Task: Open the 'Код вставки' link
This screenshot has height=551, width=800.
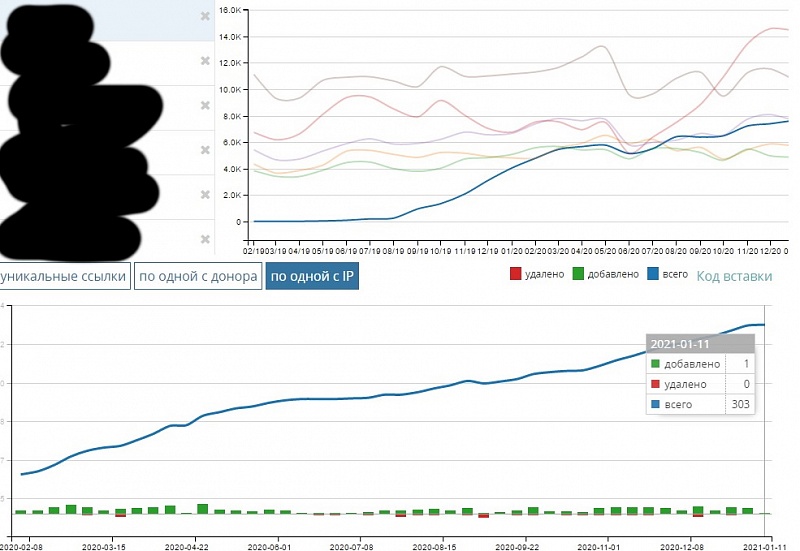Action: (x=733, y=276)
